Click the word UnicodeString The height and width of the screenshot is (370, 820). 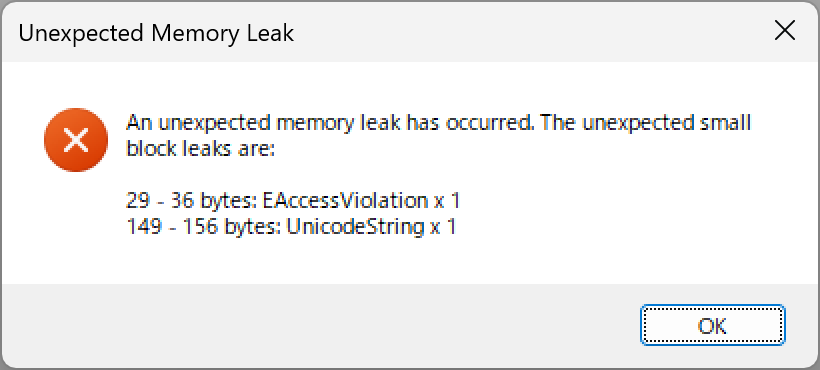tap(355, 227)
